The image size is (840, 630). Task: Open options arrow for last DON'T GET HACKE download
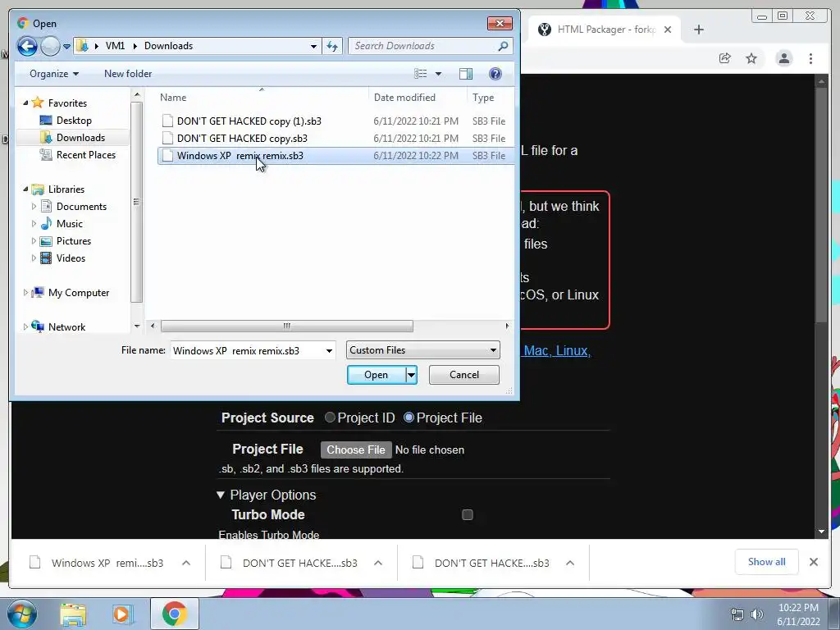click(x=570, y=563)
